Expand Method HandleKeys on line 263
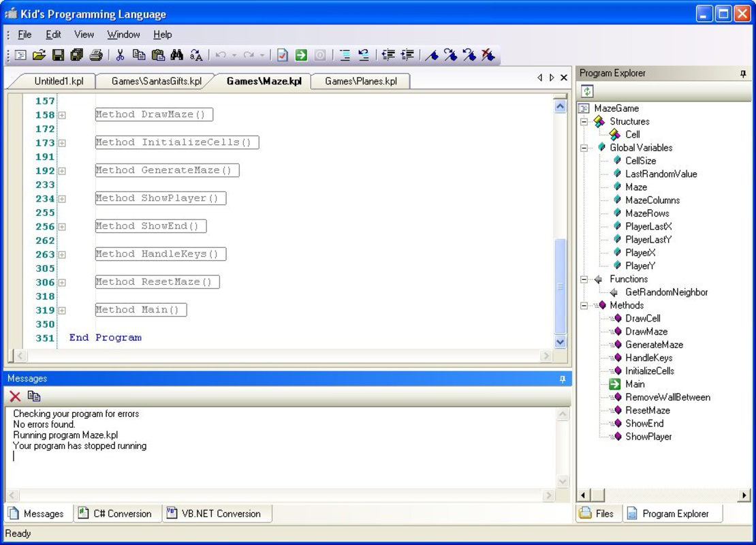Image resolution: width=756 pixels, height=545 pixels. 62,255
